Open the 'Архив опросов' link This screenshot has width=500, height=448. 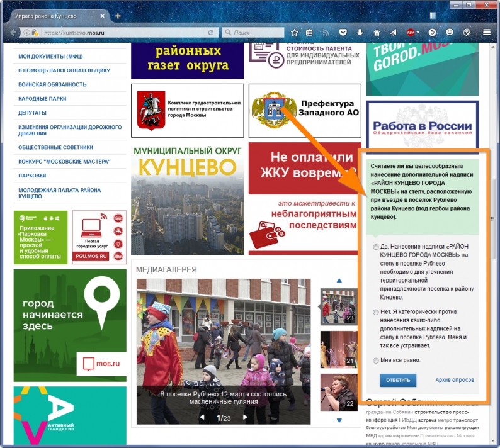coord(454,380)
